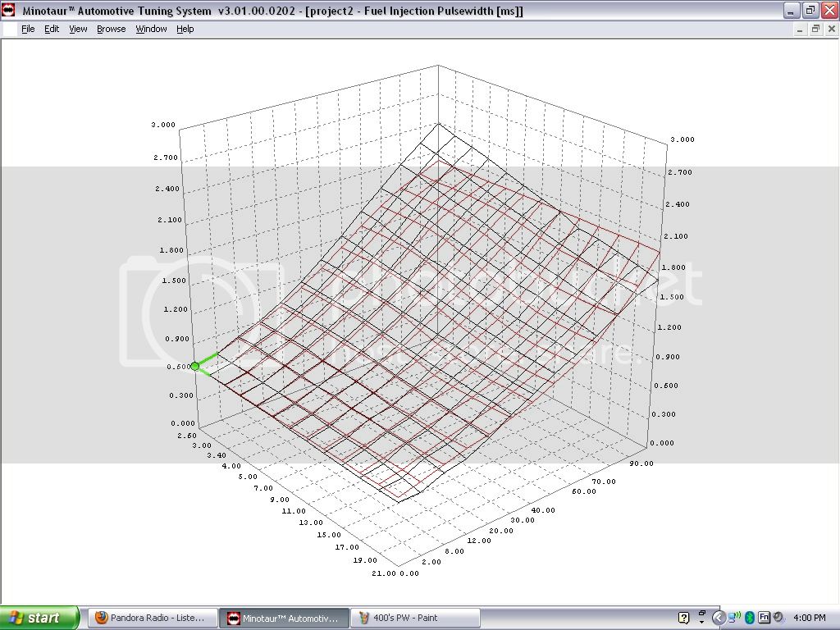This screenshot has width=840, height=630.
Task: Click the Minotaur Automotive taskbar button
Action: coord(284,618)
